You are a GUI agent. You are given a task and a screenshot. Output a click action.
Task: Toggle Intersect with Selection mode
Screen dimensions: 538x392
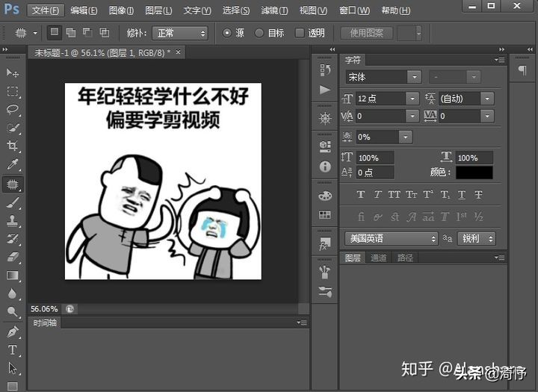pyautogui.click(x=105, y=33)
